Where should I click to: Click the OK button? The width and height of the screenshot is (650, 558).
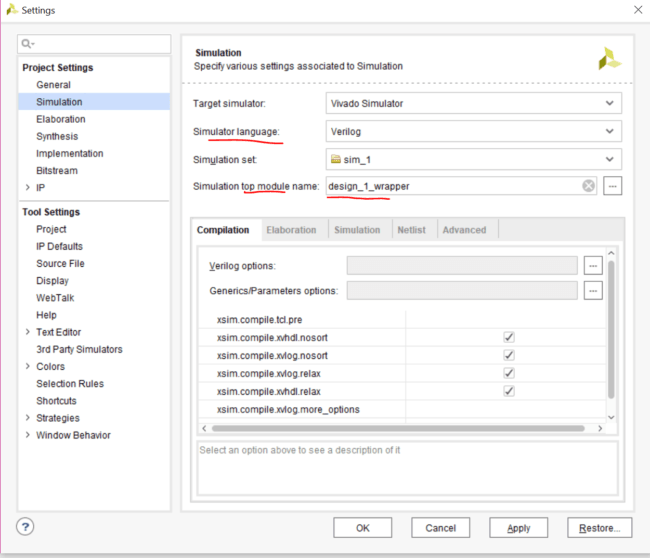click(363, 528)
